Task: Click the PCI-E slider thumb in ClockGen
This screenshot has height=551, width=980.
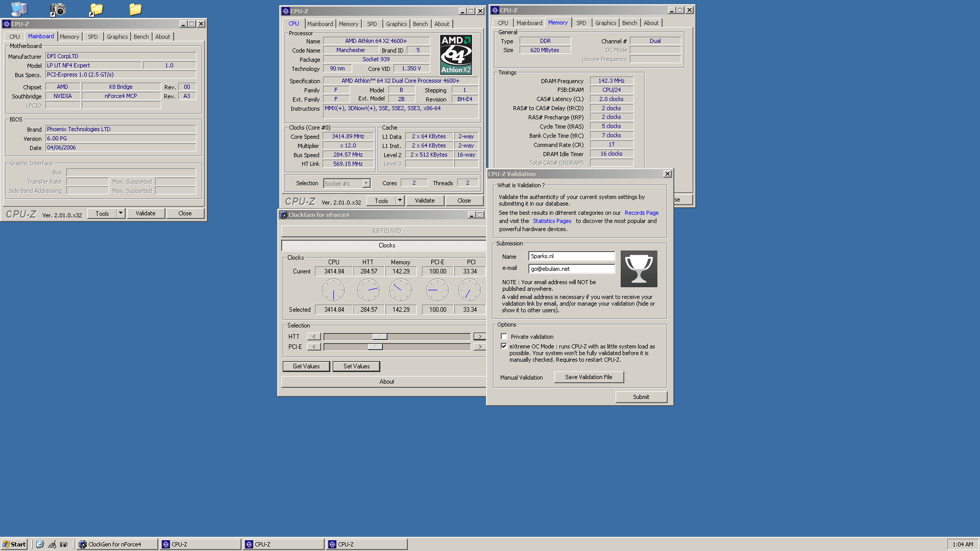Action: point(375,347)
